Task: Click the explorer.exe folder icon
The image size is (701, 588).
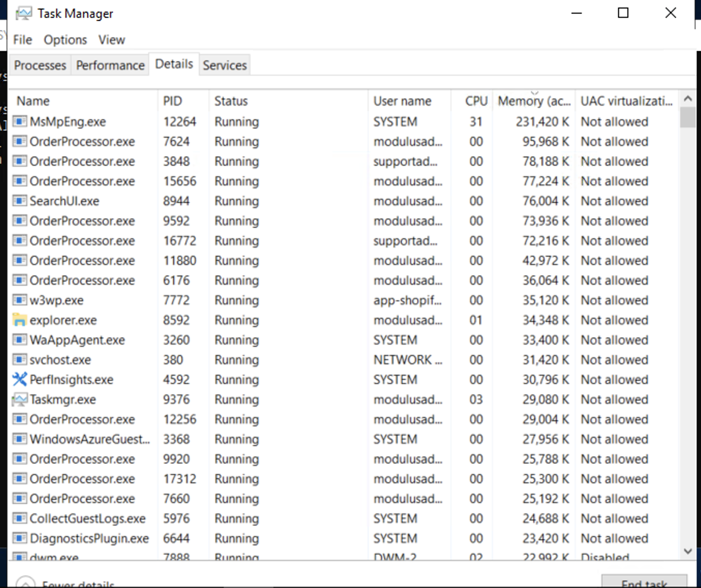Action: pyautogui.click(x=19, y=320)
